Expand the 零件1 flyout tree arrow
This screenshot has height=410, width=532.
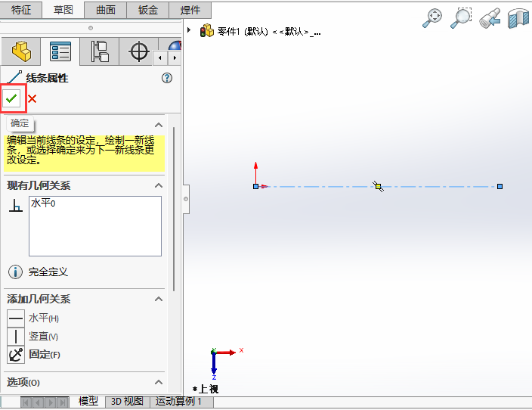(189, 30)
